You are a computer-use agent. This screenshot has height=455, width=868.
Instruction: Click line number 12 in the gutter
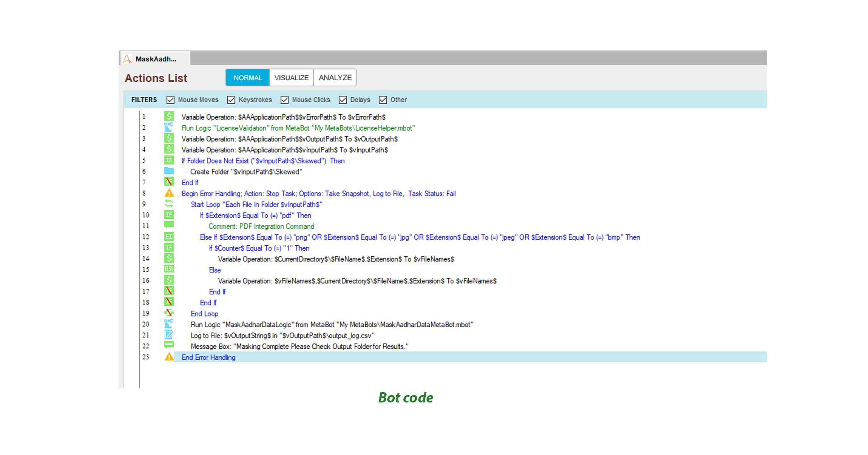point(145,237)
